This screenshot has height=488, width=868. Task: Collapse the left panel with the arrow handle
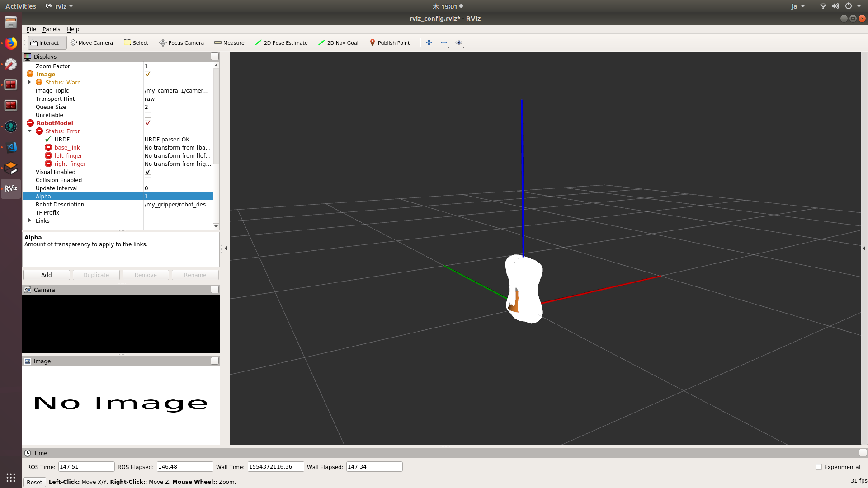(226, 248)
